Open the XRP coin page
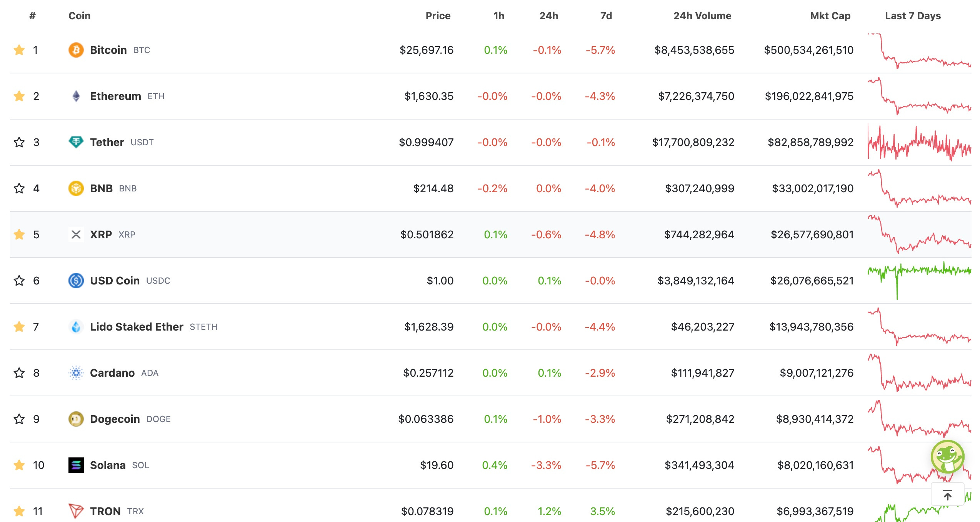The width and height of the screenshot is (980, 522). click(x=101, y=234)
